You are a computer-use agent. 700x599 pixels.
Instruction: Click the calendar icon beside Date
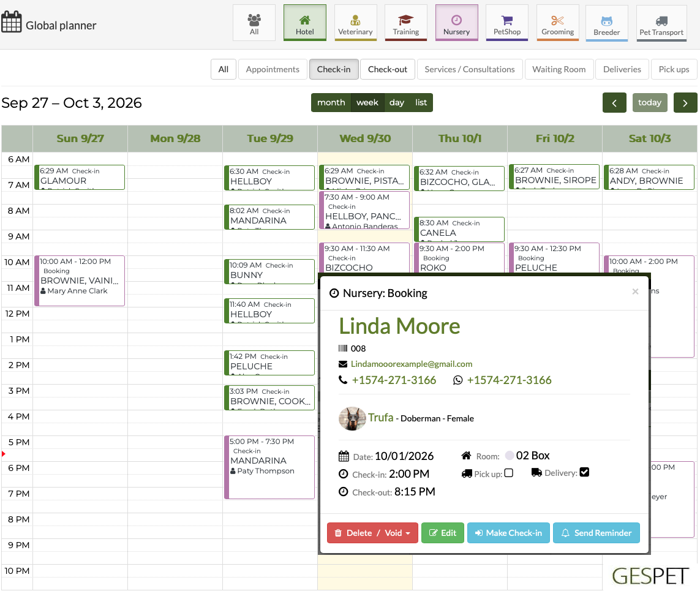[344, 456]
